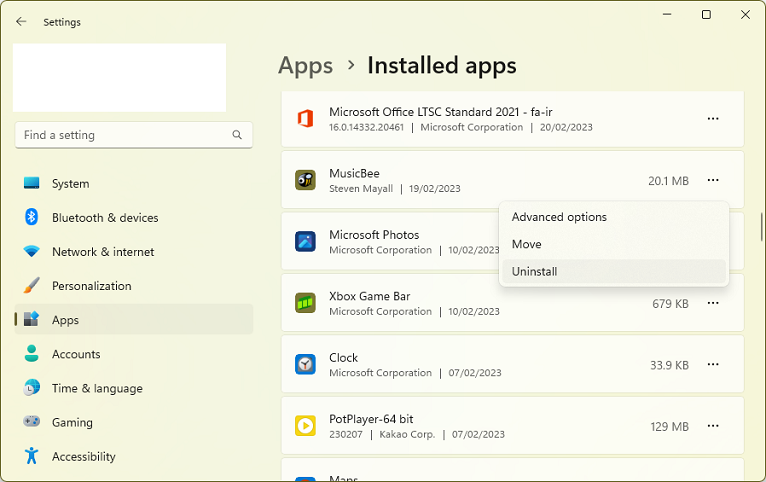The image size is (766, 482).
Task: Click the Clock app icon
Action: point(305,365)
